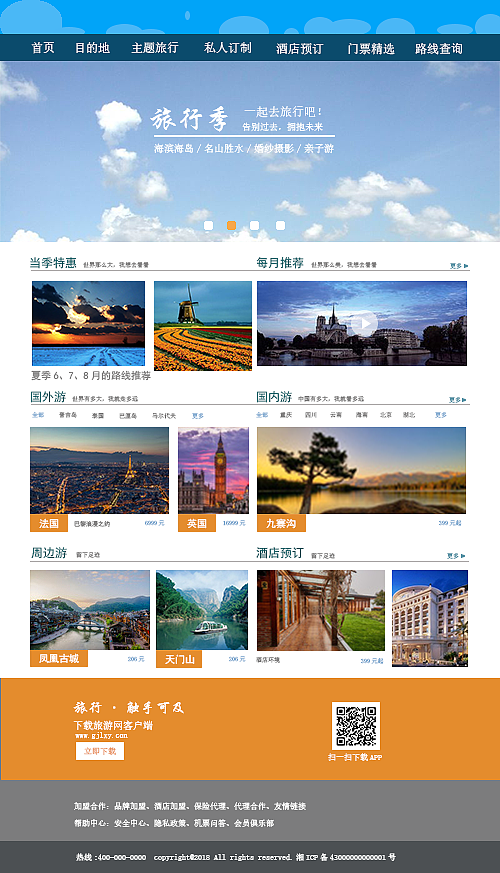The height and width of the screenshot is (873, 500).
Task: Click 206 元 price beside 凤凰古城
Action: 136,659
